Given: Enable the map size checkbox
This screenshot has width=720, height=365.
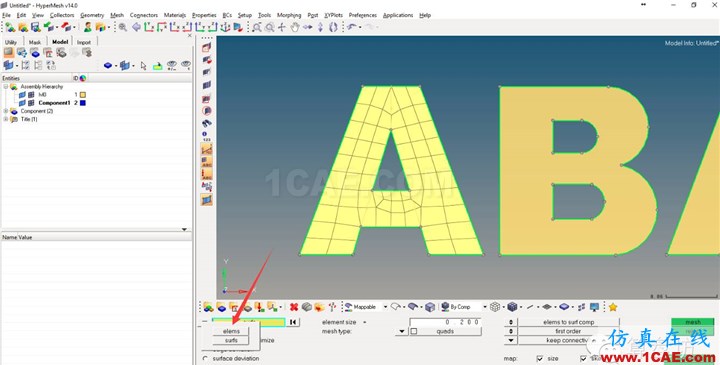Looking at the screenshot, I should tap(540, 359).
